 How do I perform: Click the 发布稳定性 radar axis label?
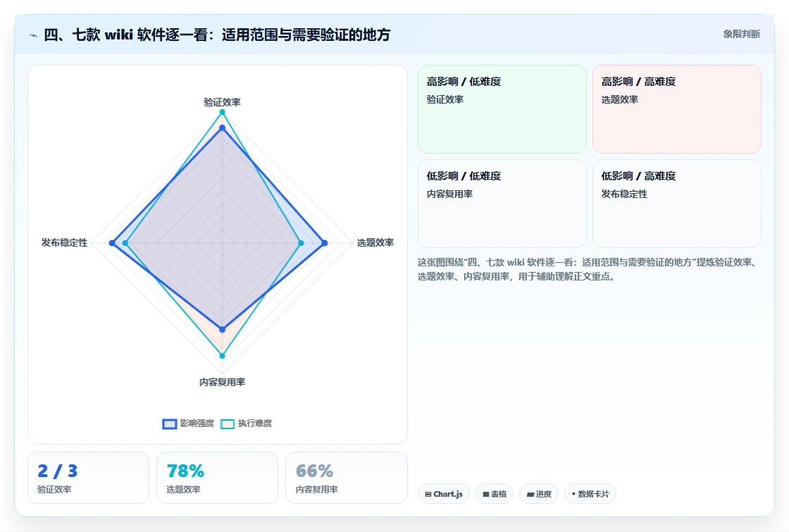64,242
